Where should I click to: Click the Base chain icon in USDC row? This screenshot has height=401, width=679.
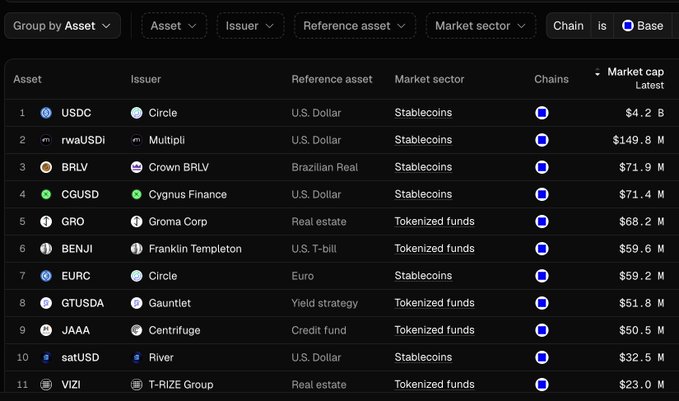click(x=542, y=113)
